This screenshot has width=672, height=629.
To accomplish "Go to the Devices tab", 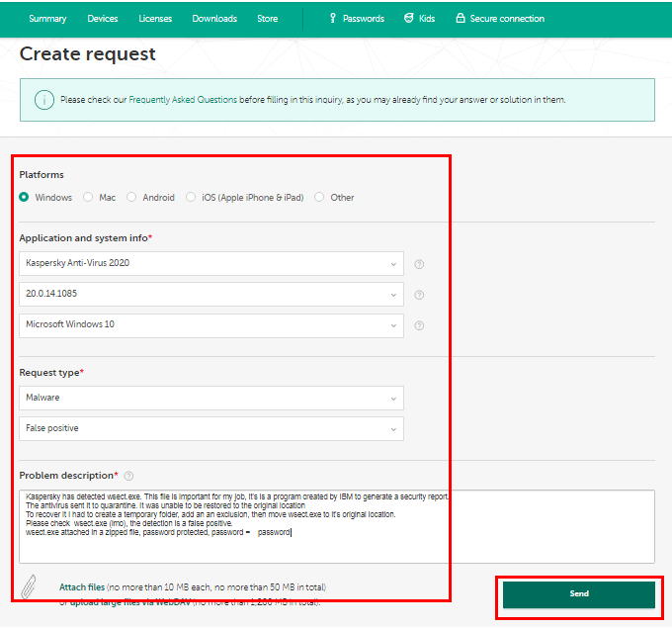I will tap(103, 19).
